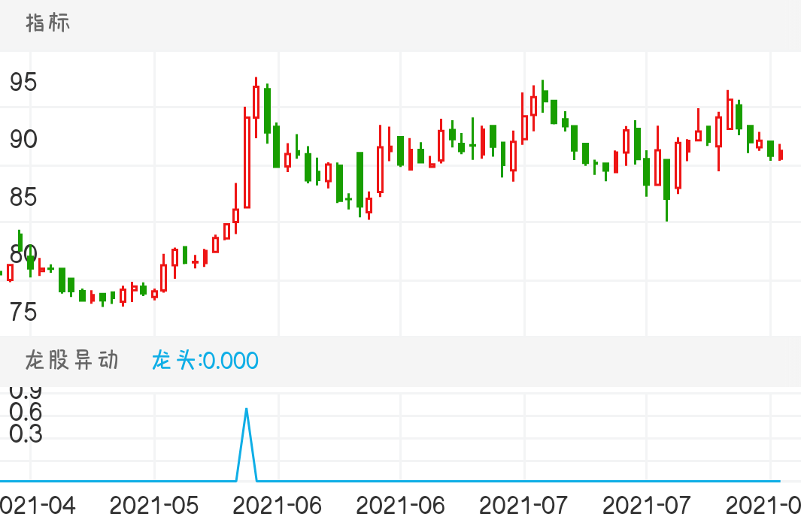Select the 85 price axis label
Image resolution: width=801 pixels, height=532 pixels.
(23, 198)
